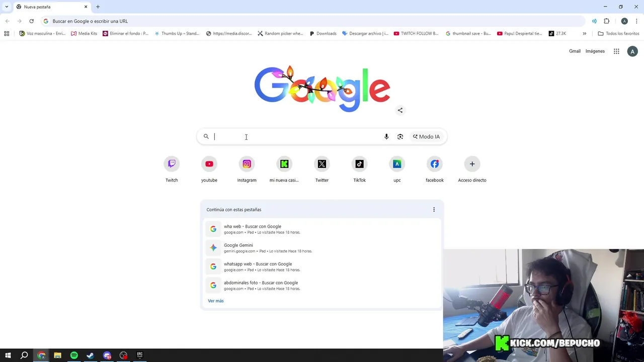This screenshot has height=362, width=644.
Task: Open the 27.3K TikTok bookmark
Action: 557,34
